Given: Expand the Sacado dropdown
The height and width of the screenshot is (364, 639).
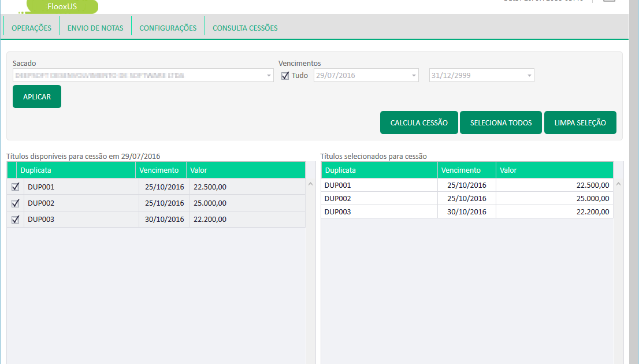Looking at the screenshot, I should click(x=269, y=76).
